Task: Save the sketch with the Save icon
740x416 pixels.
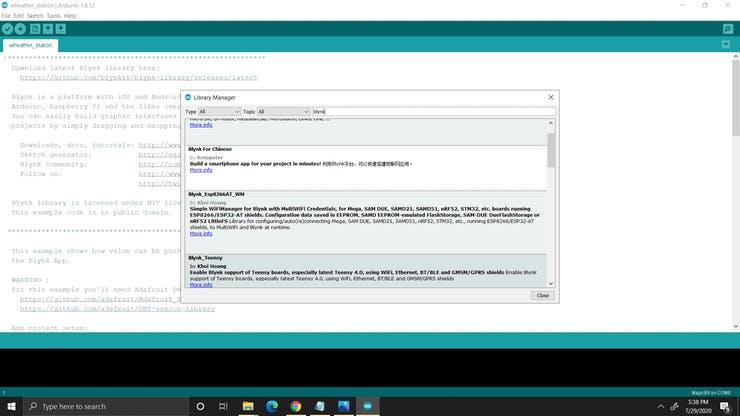Action: tap(61, 29)
